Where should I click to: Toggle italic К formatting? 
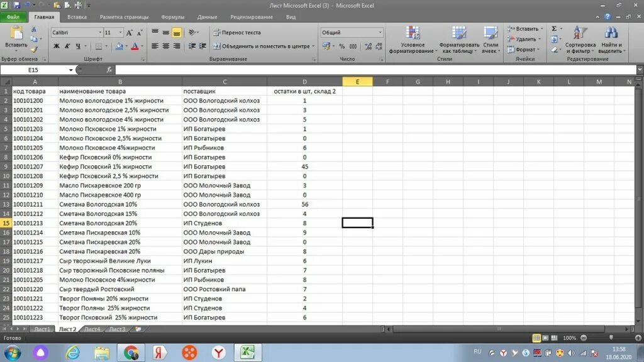pyautogui.click(x=67, y=47)
